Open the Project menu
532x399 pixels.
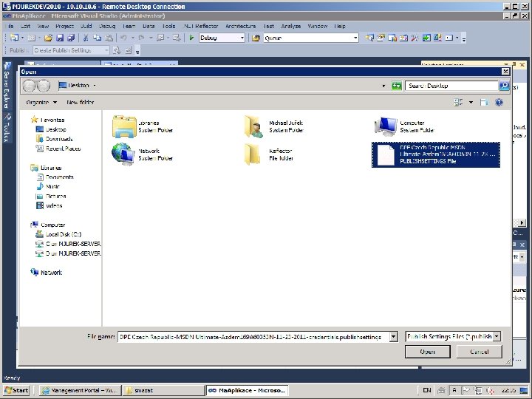tap(64, 26)
